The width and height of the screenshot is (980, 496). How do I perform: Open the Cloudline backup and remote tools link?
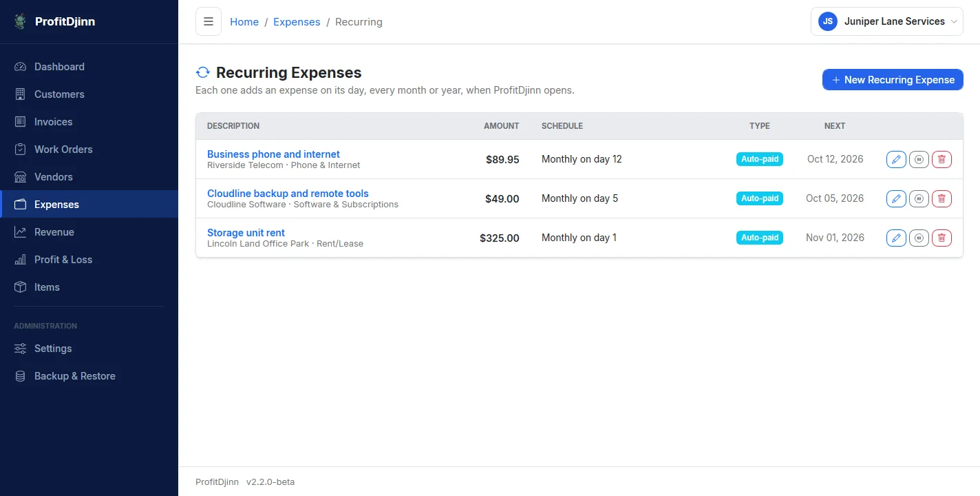click(288, 194)
